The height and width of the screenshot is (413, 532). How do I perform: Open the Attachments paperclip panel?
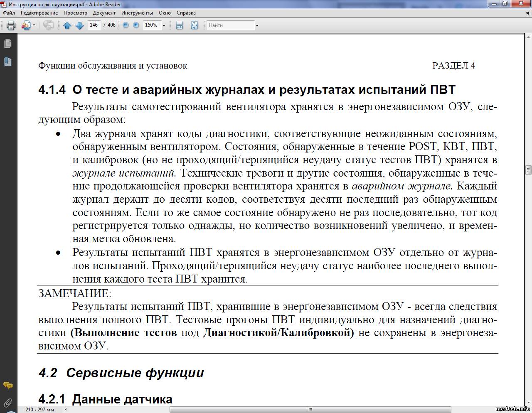tap(7, 402)
